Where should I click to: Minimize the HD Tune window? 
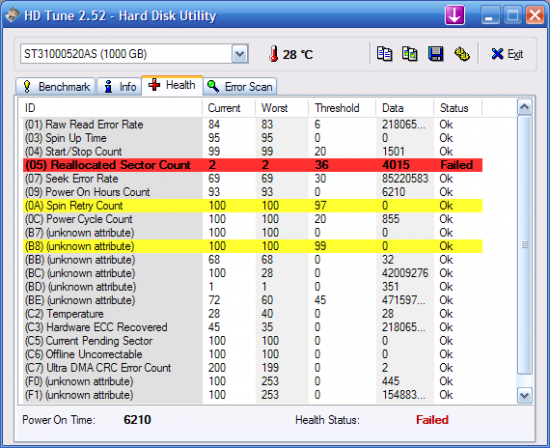490,15
